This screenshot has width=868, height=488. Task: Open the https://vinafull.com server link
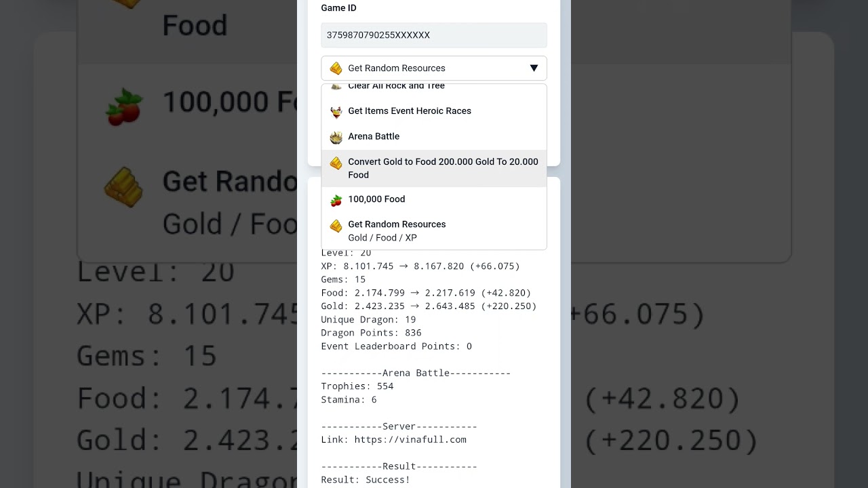(410, 439)
